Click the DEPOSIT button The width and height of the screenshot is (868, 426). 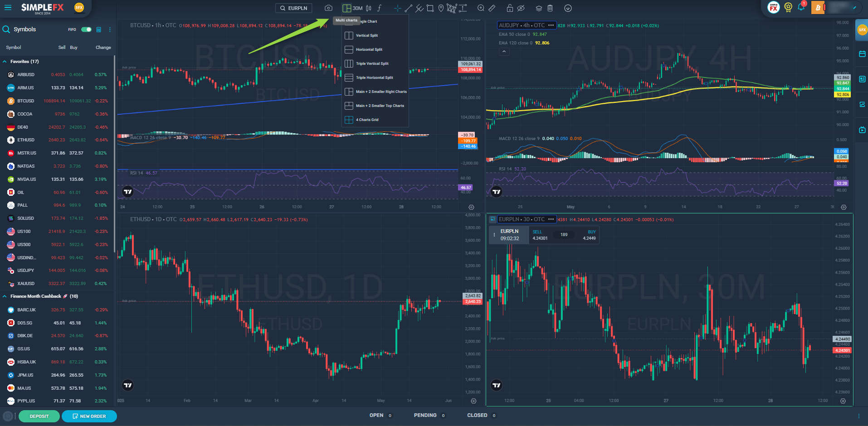pos(39,416)
